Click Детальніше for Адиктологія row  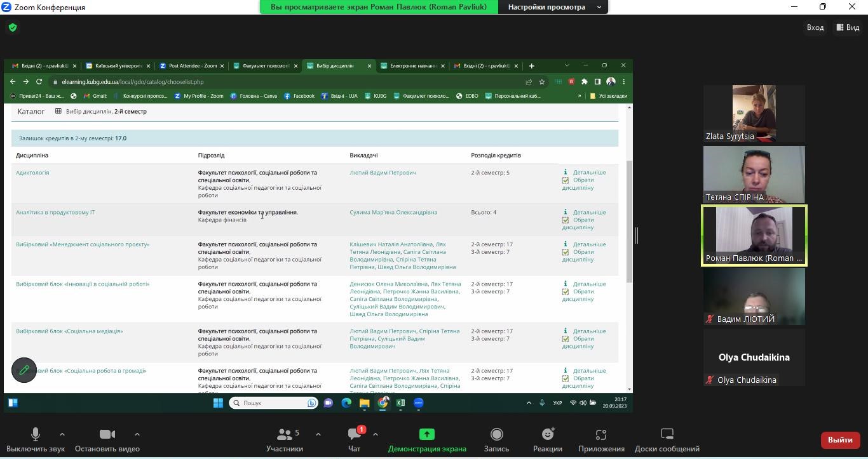tap(589, 173)
